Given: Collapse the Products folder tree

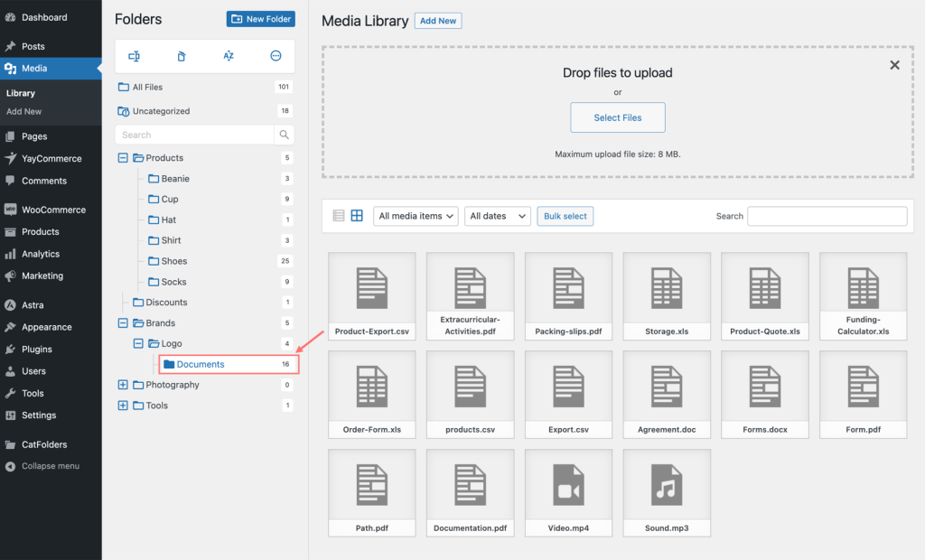Looking at the screenshot, I should 123,157.
